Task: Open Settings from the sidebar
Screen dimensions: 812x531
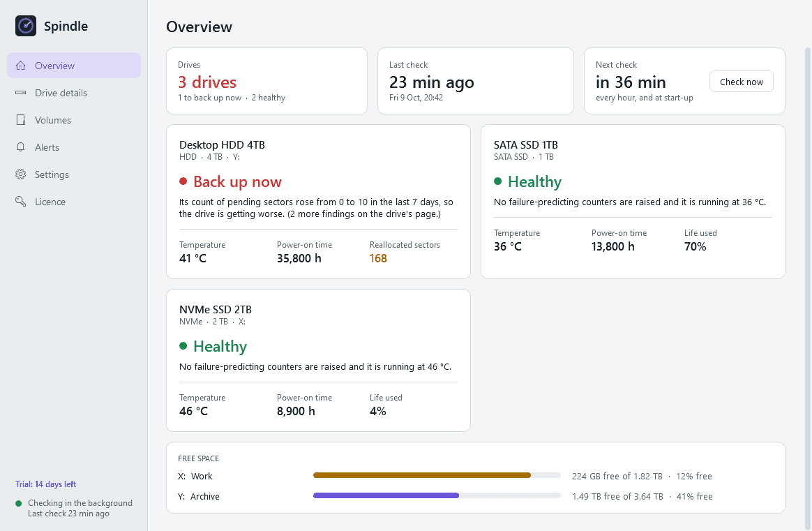Action: click(x=73, y=174)
